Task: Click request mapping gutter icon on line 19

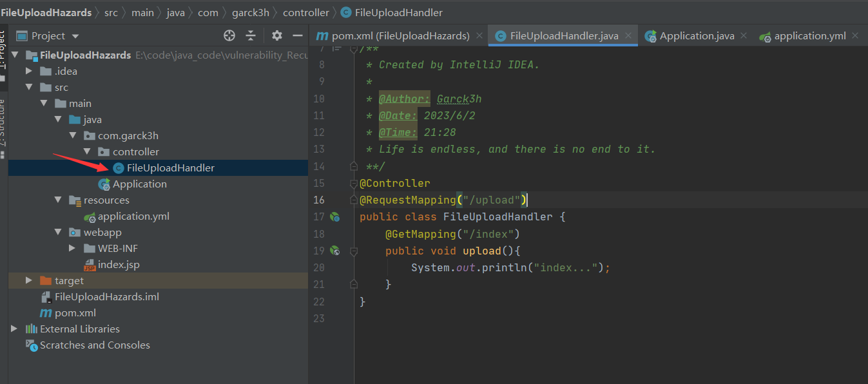Action: click(x=334, y=251)
